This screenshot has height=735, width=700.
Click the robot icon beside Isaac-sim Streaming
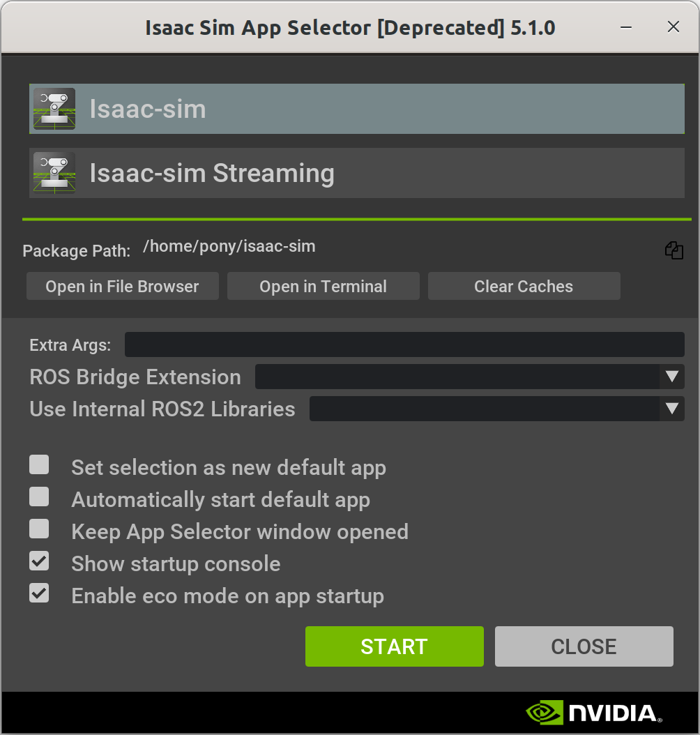[54, 173]
